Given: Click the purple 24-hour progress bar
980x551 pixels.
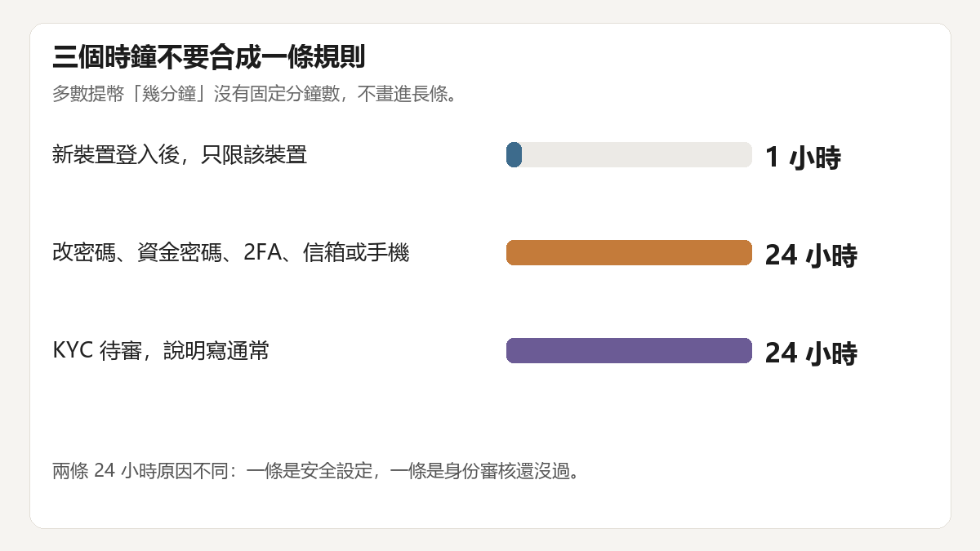Looking at the screenshot, I should (629, 351).
